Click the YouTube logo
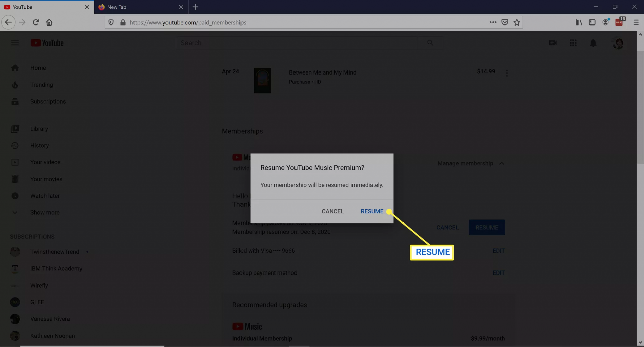644x347 pixels. pyautogui.click(x=47, y=43)
